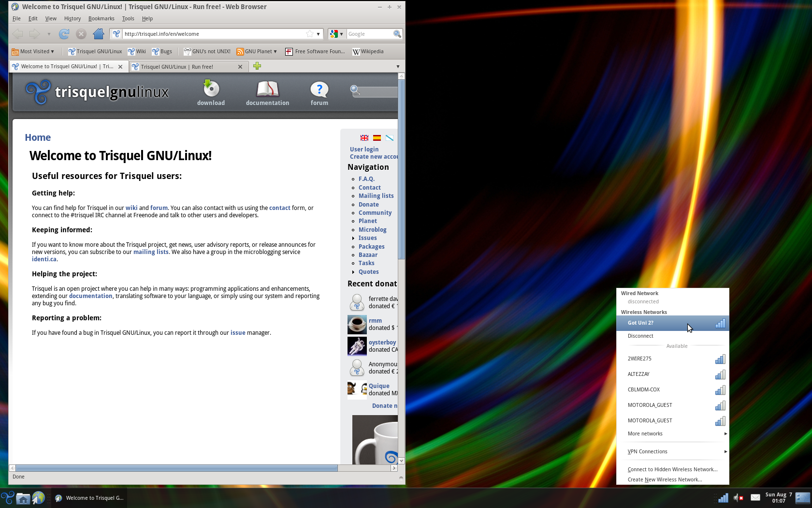This screenshot has height=508, width=812.
Task: Switch site language to Galician flag
Action: click(390, 138)
